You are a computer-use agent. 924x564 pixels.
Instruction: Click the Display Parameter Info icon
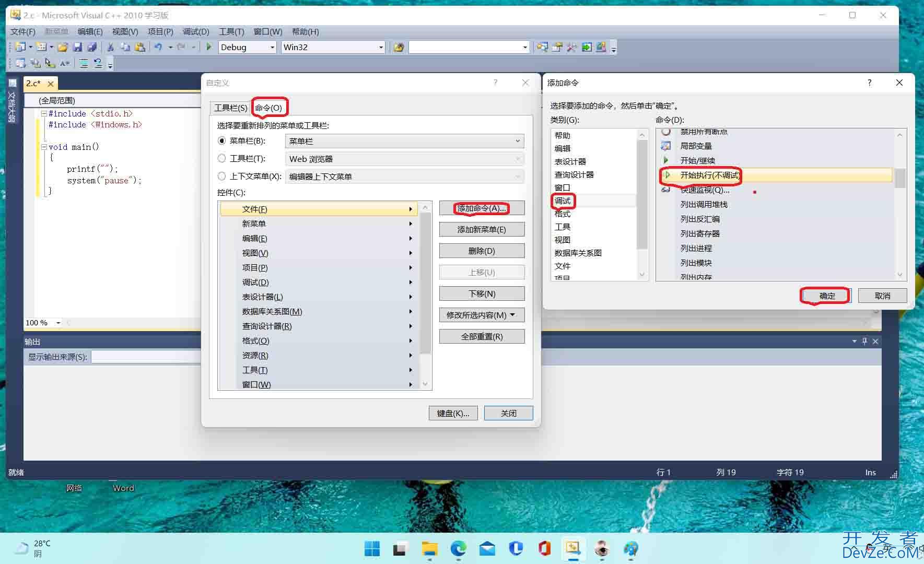(x=35, y=63)
